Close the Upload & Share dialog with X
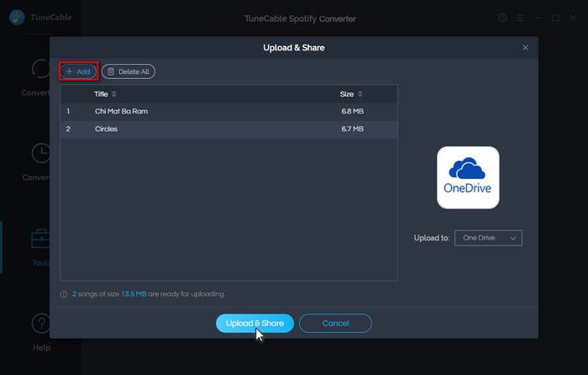 [x=525, y=48]
